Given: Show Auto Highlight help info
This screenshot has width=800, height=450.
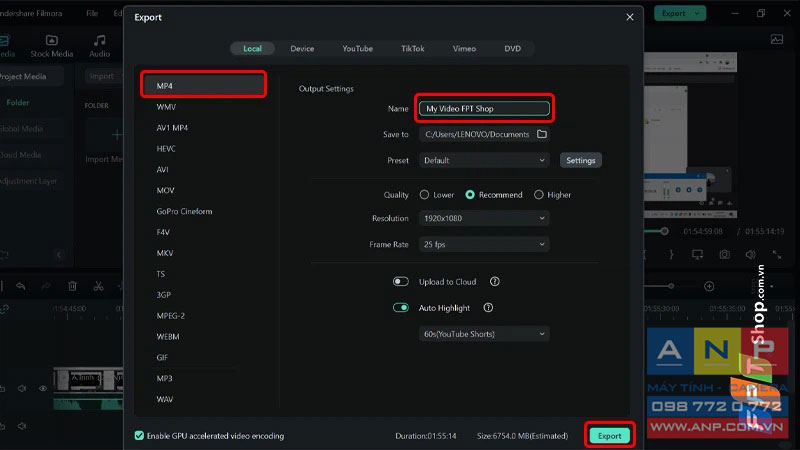Looking at the screenshot, I should (x=488, y=308).
